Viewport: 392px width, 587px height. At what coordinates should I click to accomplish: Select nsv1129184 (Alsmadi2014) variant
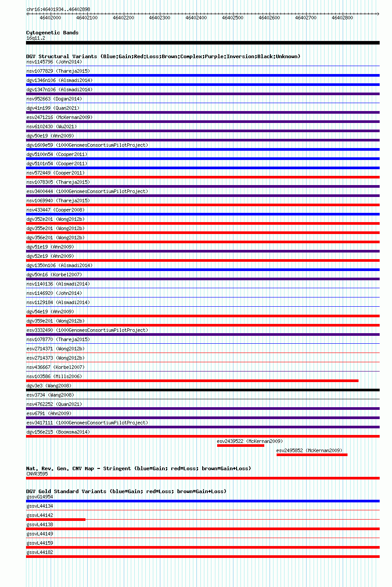point(58,302)
